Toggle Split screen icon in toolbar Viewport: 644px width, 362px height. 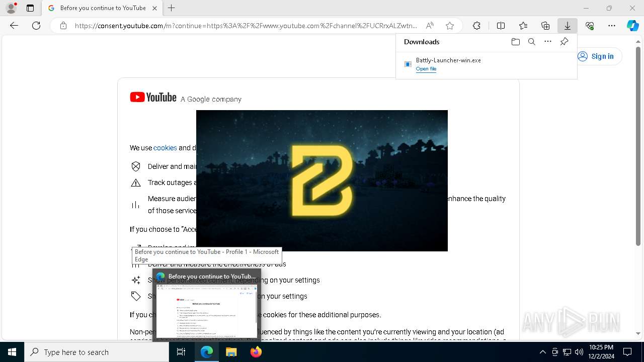(x=501, y=26)
